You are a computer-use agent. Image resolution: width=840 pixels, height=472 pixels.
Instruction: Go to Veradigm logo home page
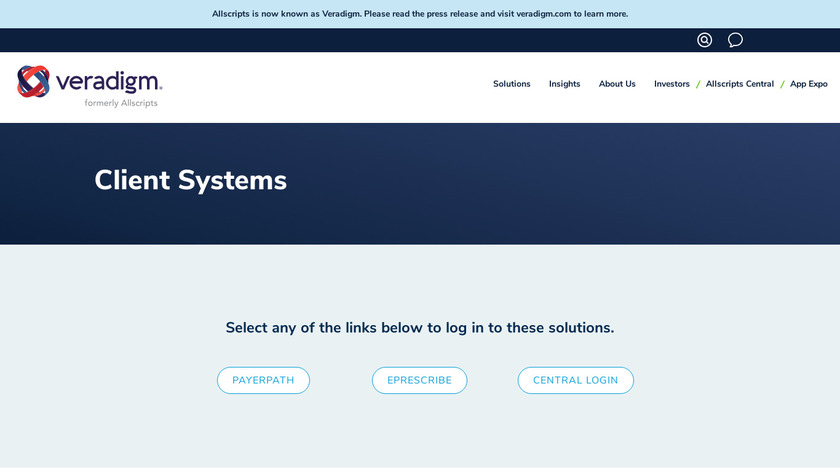[89, 86]
